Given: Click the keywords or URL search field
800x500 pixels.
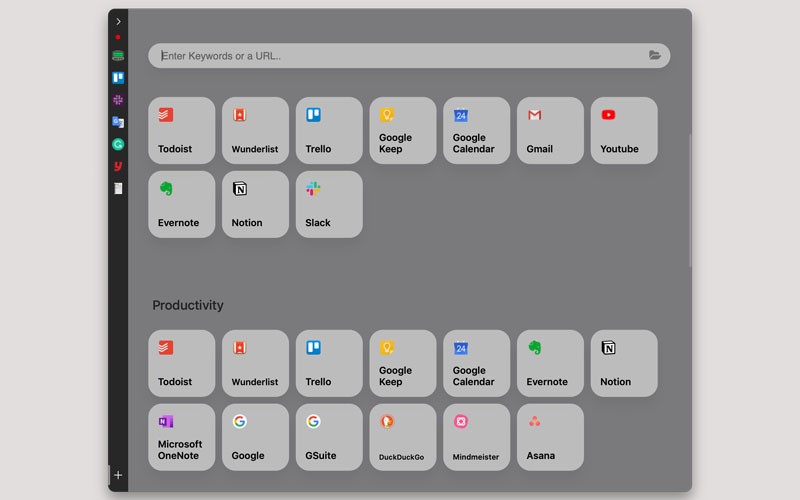Looking at the screenshot, I should (x=409, y=56).
